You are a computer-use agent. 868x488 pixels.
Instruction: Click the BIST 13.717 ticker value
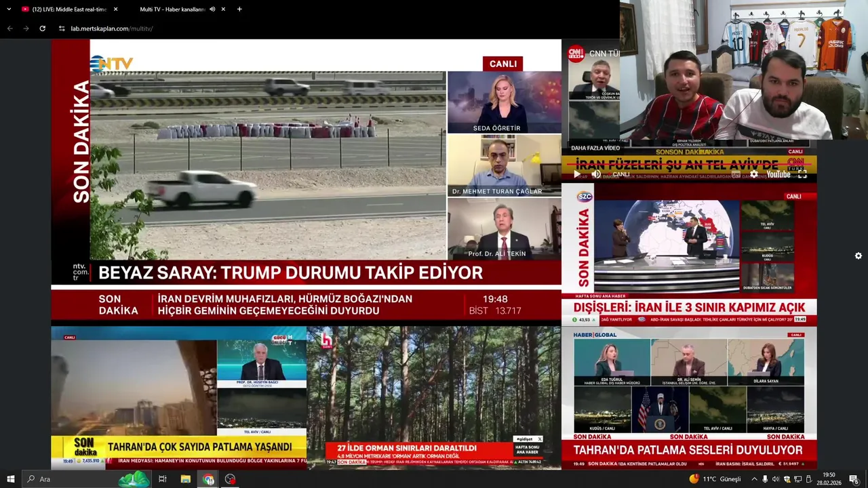click(495, 311)
